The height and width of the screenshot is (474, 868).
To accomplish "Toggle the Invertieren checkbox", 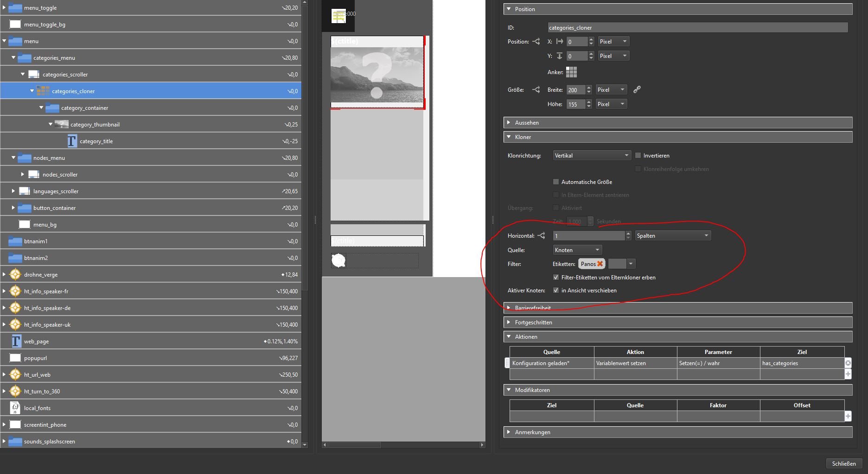I will (638, 155).
